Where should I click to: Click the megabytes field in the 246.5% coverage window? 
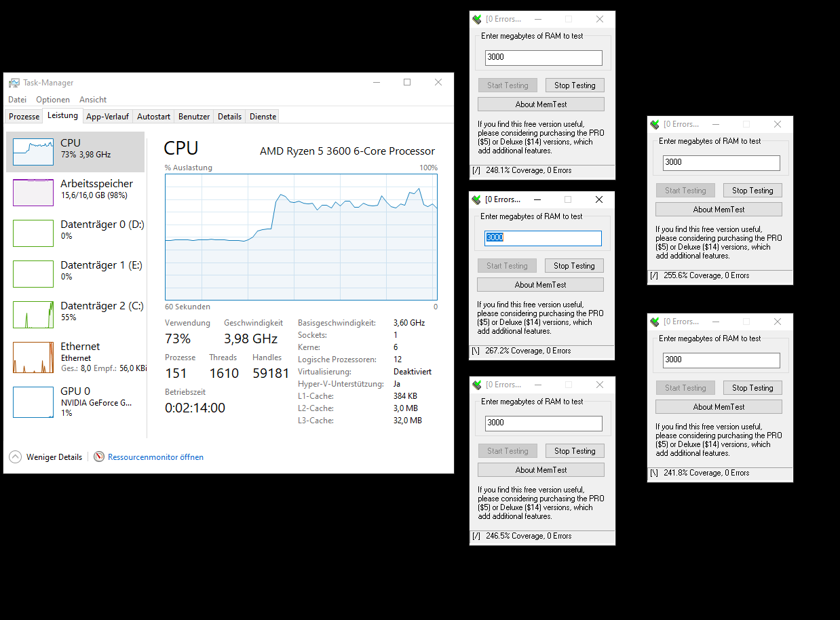543,423
